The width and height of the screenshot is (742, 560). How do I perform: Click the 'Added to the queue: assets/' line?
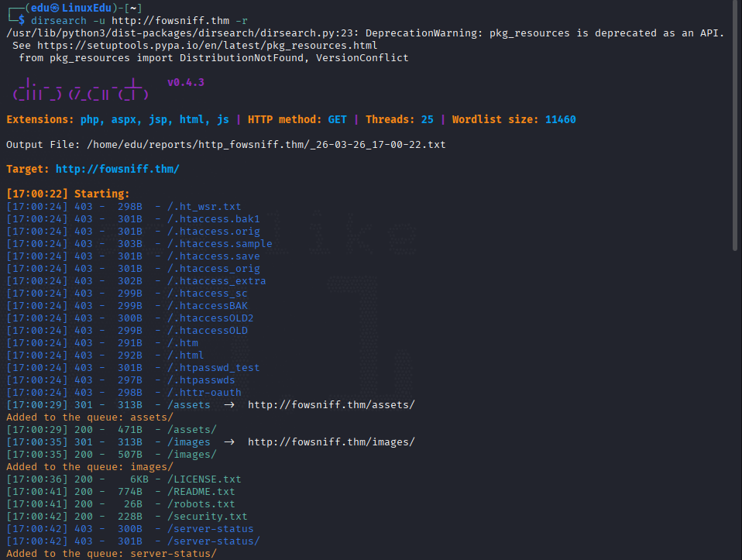coord(90,417)
